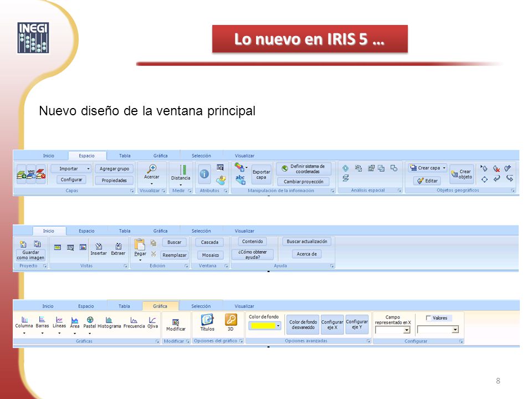Click the colored palette icon above abc

(x=239, y=167)
